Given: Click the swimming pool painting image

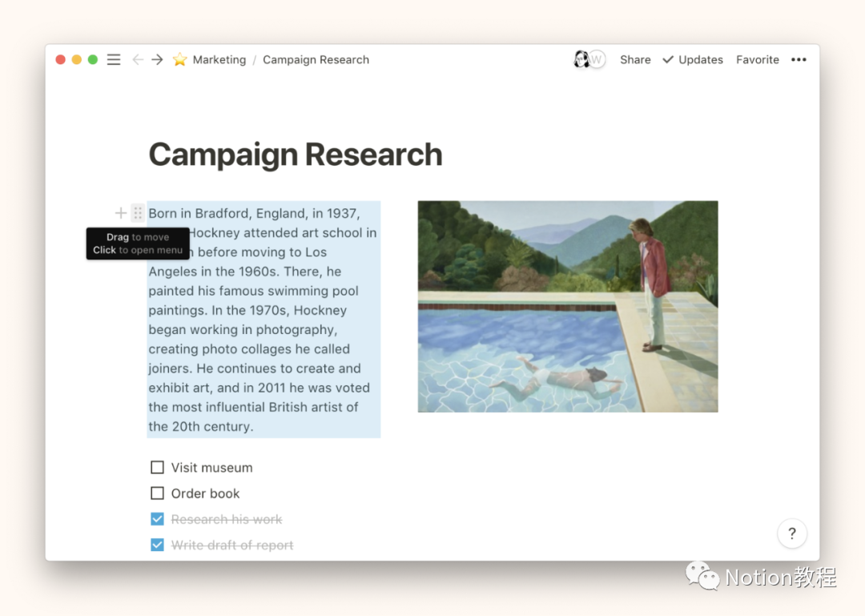Looking at the screenshot, I should [x=567, y=306].
